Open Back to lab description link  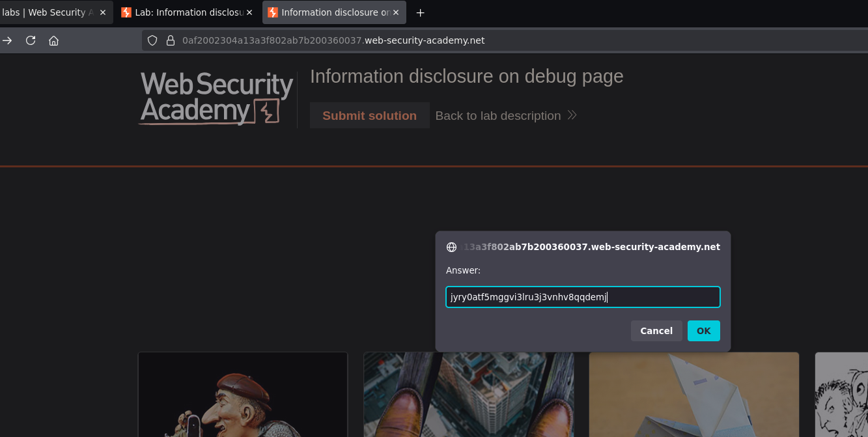506,115
